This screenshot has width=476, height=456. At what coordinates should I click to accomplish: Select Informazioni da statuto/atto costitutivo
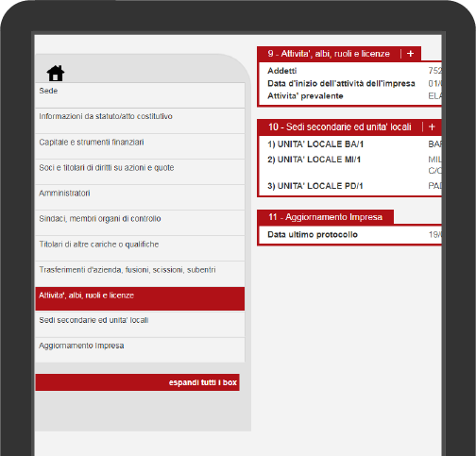(x=140, y=121)
